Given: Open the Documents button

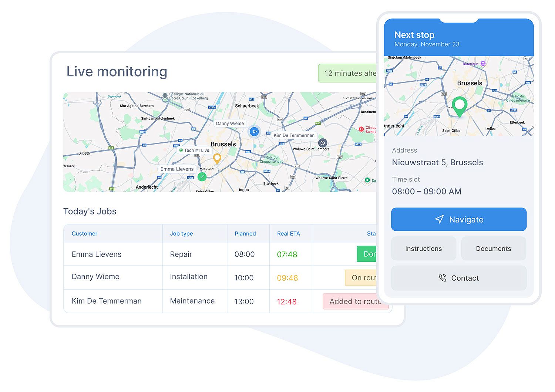Looking at the screenshot, I should pyautogui.click(x=493, y=249).
